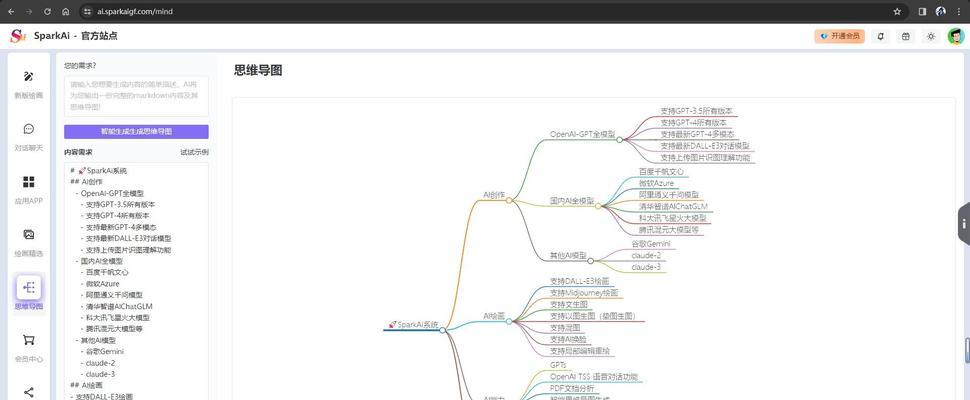Click the 清华智谱AIChatGLM mind map node
This screenshot has height=400, width=970.
pos(673,206)
